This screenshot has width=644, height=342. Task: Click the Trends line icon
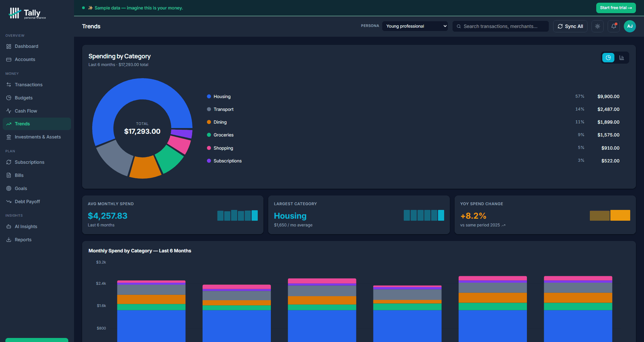tap(9, 124)
